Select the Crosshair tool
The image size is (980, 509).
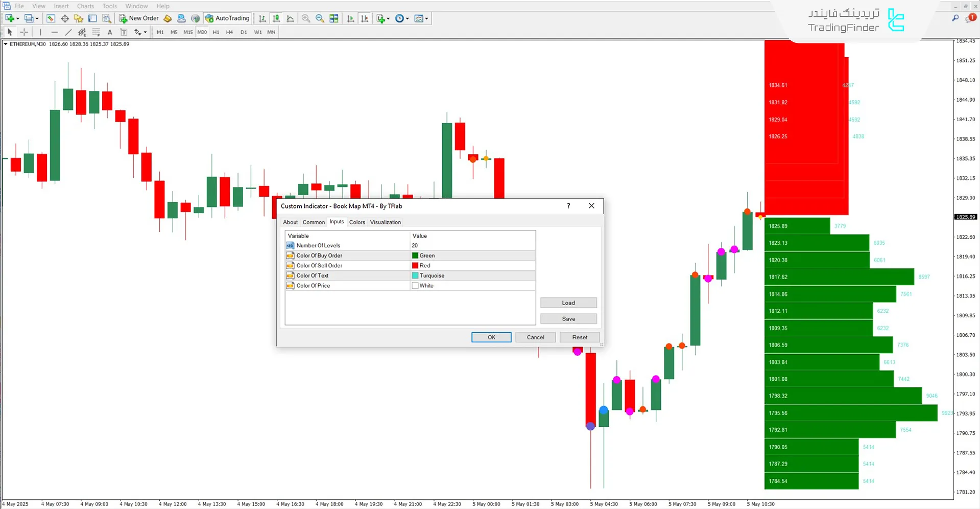click(24, 32)
